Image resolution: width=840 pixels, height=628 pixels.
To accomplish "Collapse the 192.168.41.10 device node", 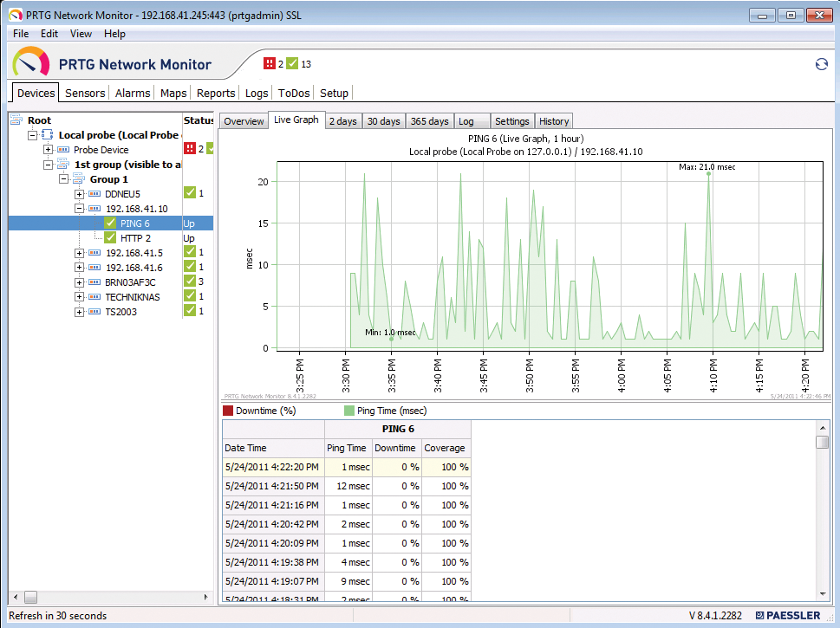I will (79, 208).
